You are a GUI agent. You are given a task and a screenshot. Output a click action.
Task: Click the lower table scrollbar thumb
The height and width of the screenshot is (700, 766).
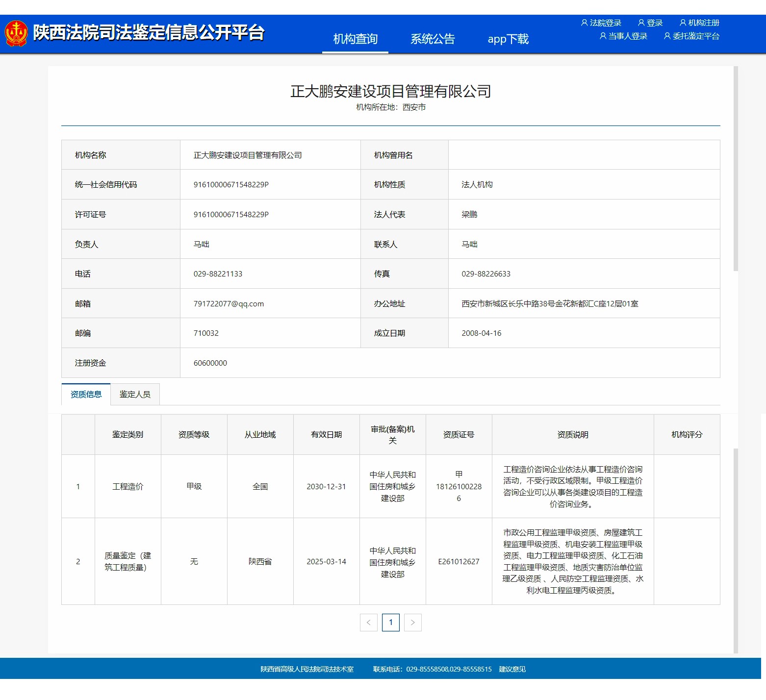pos(736,549)
